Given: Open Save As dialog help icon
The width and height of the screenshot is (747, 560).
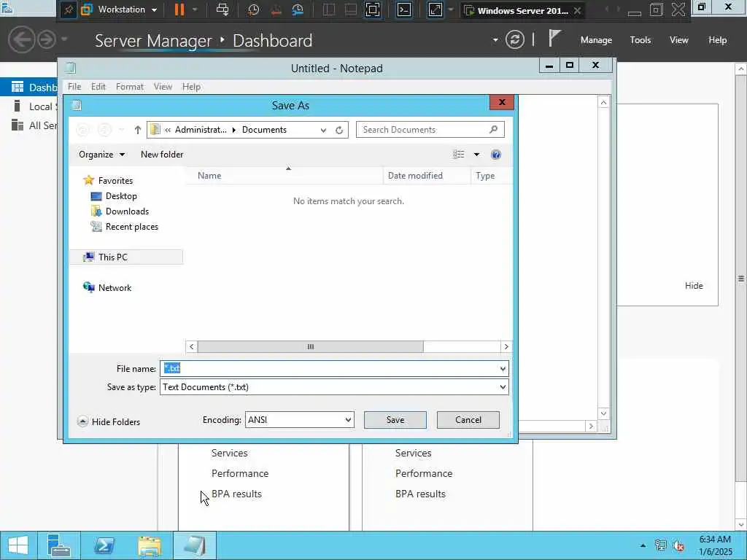Looking at the screenshot, I should pyautogui.click(x=496, y=155).
